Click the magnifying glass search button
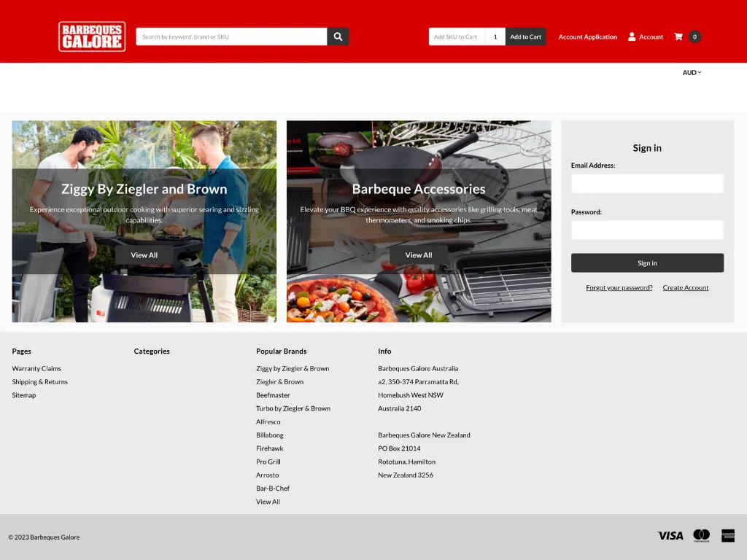Viewport: 747px width, 560px height. coord(338,36)
